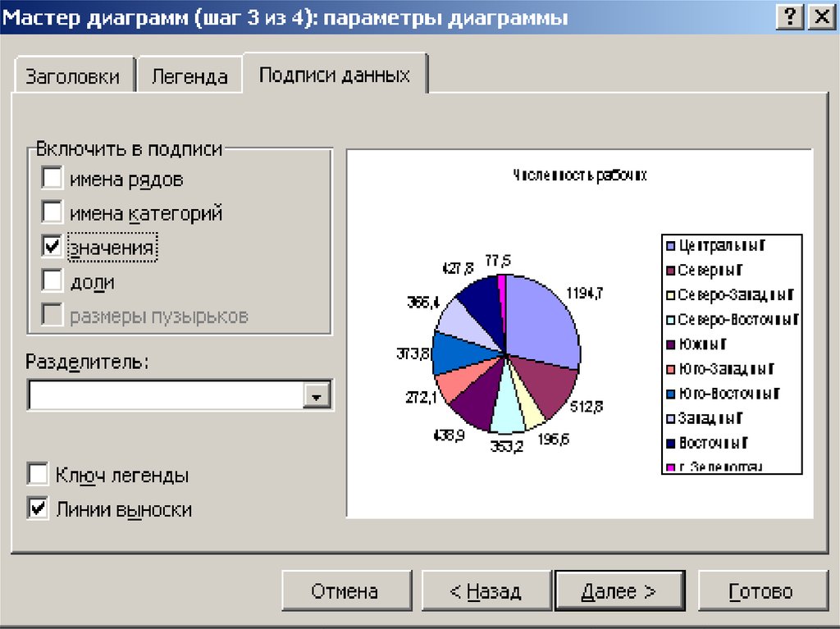Click the Восточный legend color swatch
Screen dimensions: 840x629
(670, 443)
